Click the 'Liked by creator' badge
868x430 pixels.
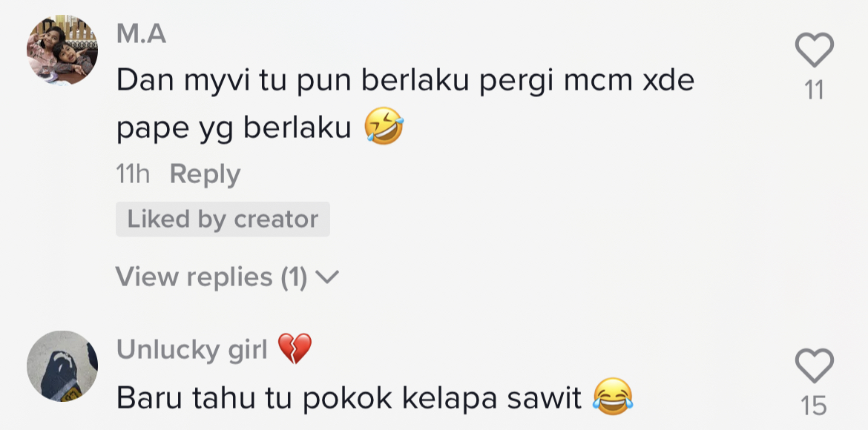(223, 219)
